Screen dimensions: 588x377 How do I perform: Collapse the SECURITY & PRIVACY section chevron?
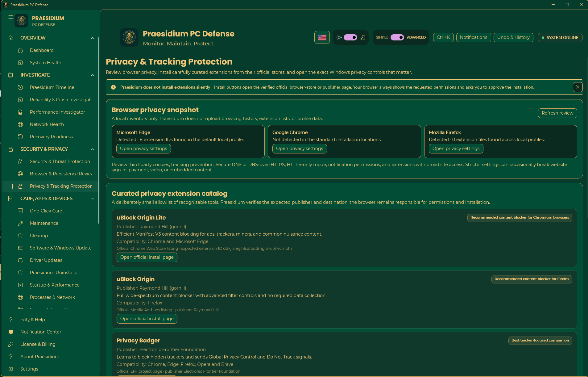[x=93, y=149]
